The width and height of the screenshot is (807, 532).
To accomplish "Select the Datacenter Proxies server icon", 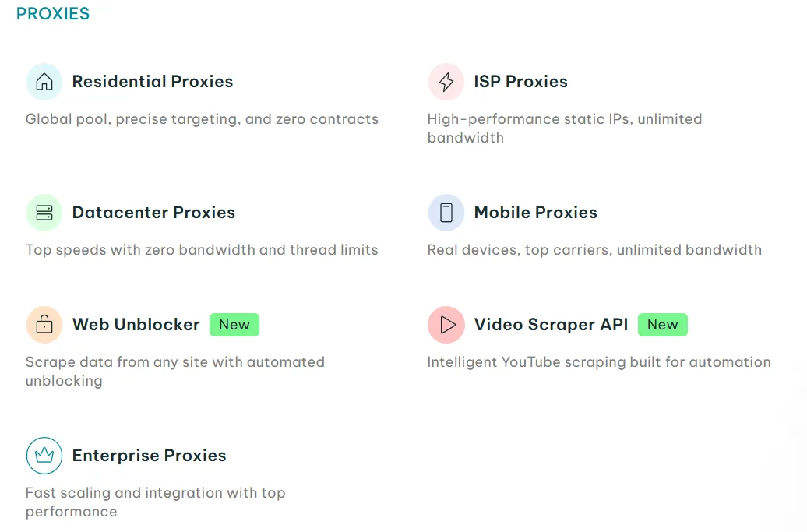I will click(44, 212).
